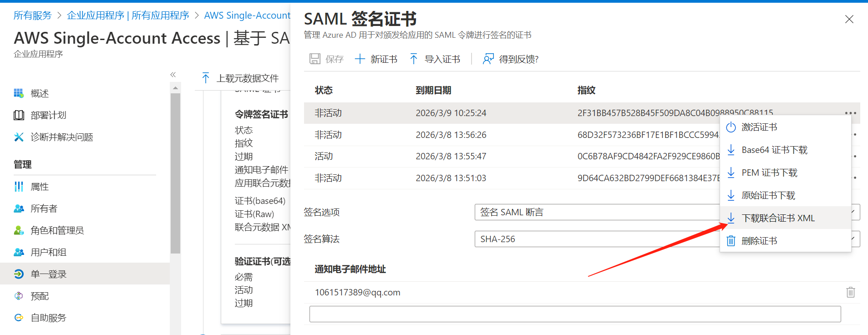Click the empty notification email input field

575,314
